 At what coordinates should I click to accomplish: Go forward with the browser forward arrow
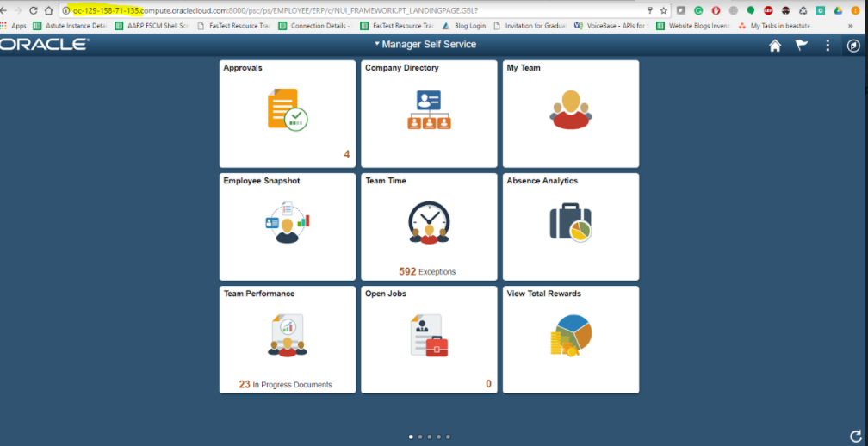pos(18,10)
